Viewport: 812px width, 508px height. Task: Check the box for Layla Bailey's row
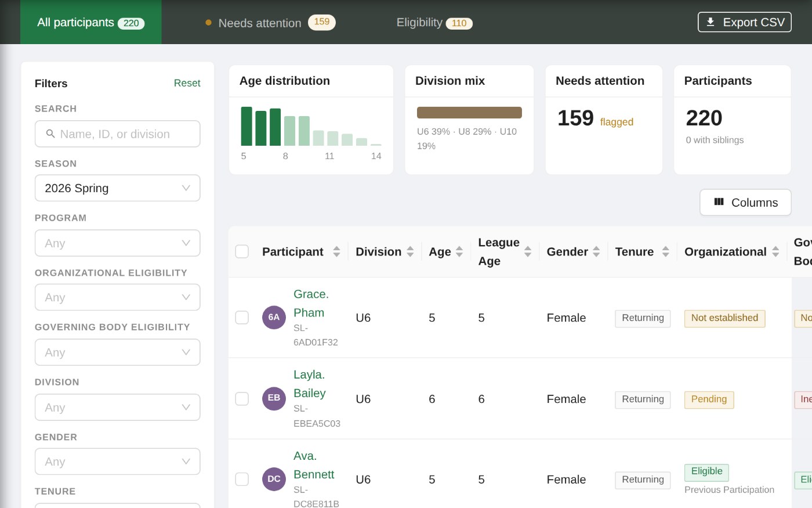pyautogui.click(x=242, y=399)
